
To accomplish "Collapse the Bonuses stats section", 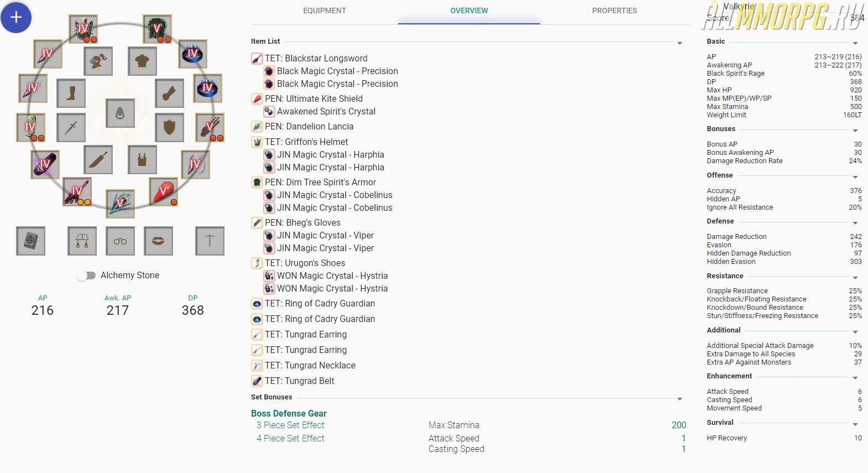I will [855, 131].
